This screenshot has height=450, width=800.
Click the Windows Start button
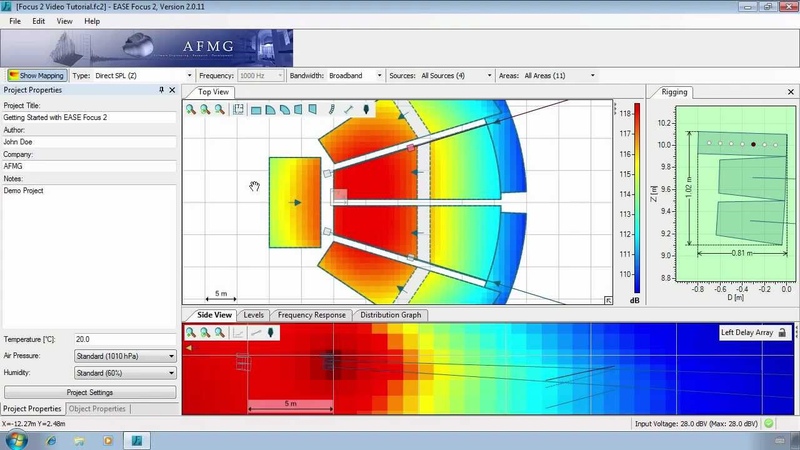tap(16, 440)
